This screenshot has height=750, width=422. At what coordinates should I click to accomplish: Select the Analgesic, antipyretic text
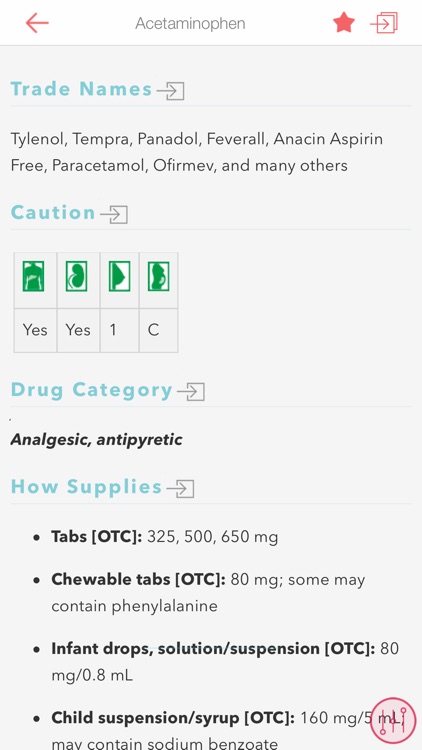point(96,439)
